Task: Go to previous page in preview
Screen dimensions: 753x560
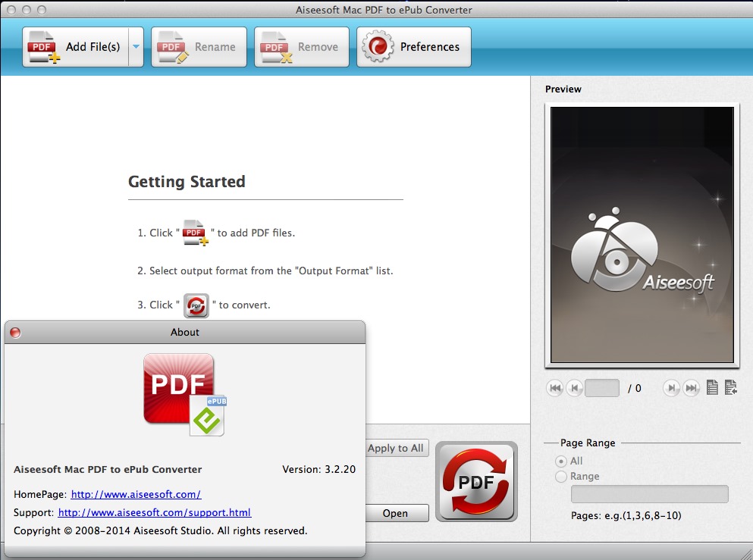Action: 574,387
